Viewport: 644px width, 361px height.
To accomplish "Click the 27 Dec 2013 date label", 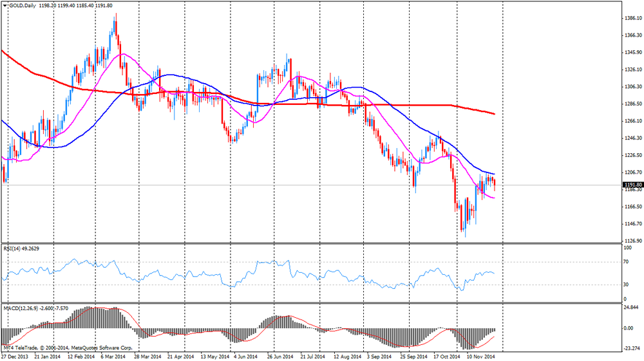I will pos(15,356).
